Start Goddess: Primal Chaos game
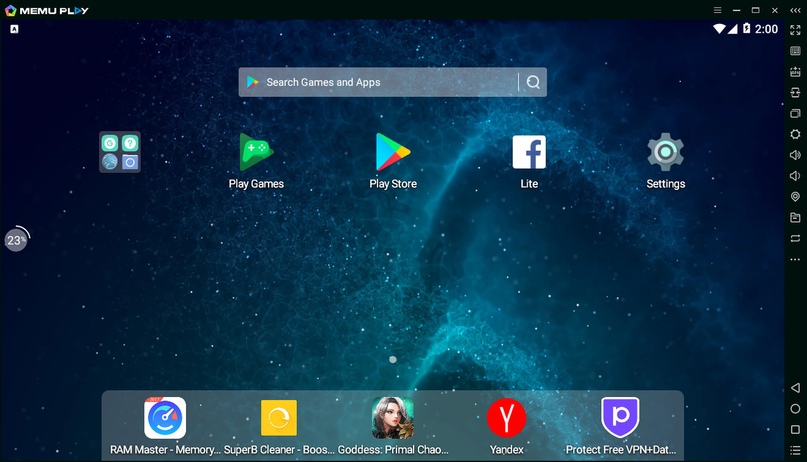The height and width of the screenshot is (462, 807). coord(393,418)
